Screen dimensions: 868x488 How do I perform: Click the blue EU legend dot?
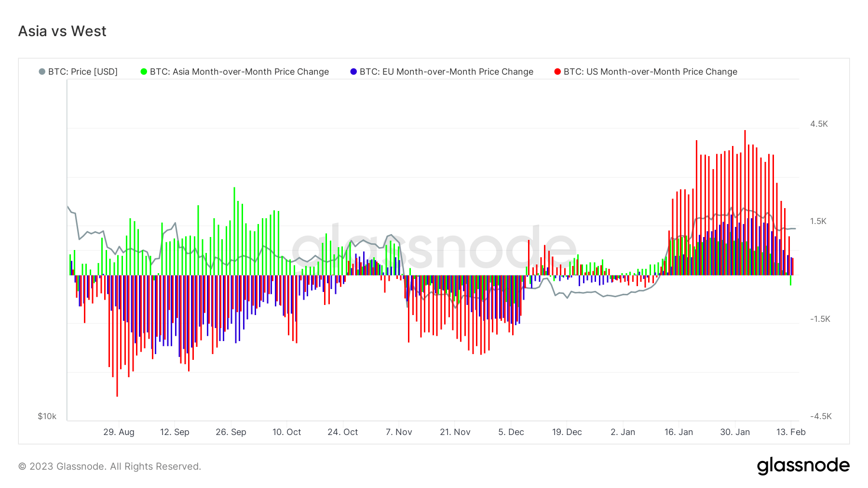[354, 71]
